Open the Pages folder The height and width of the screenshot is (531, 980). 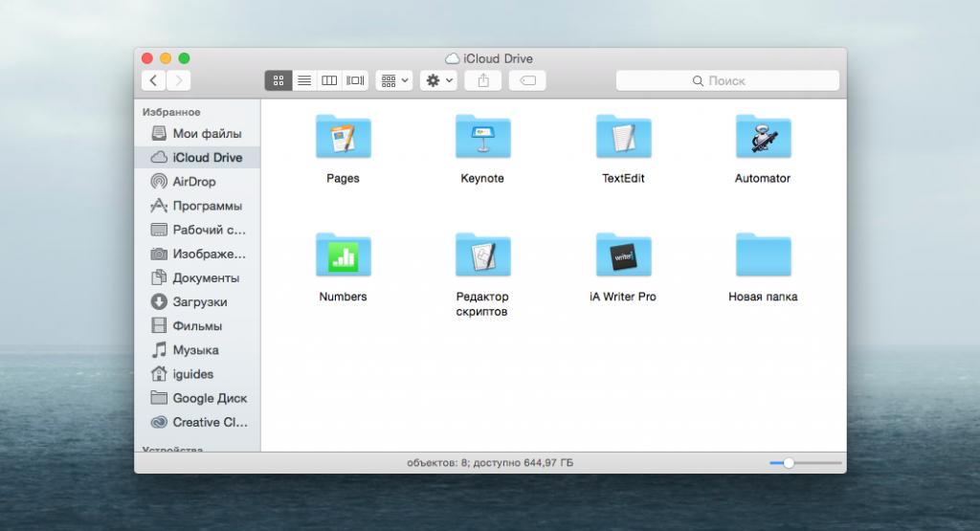coord(344,136)
